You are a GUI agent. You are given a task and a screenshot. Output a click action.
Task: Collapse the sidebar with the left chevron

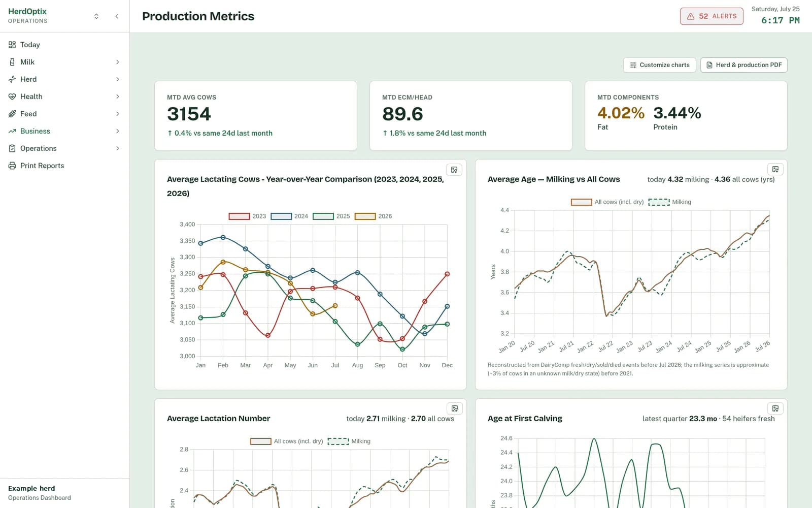(117, 16)
